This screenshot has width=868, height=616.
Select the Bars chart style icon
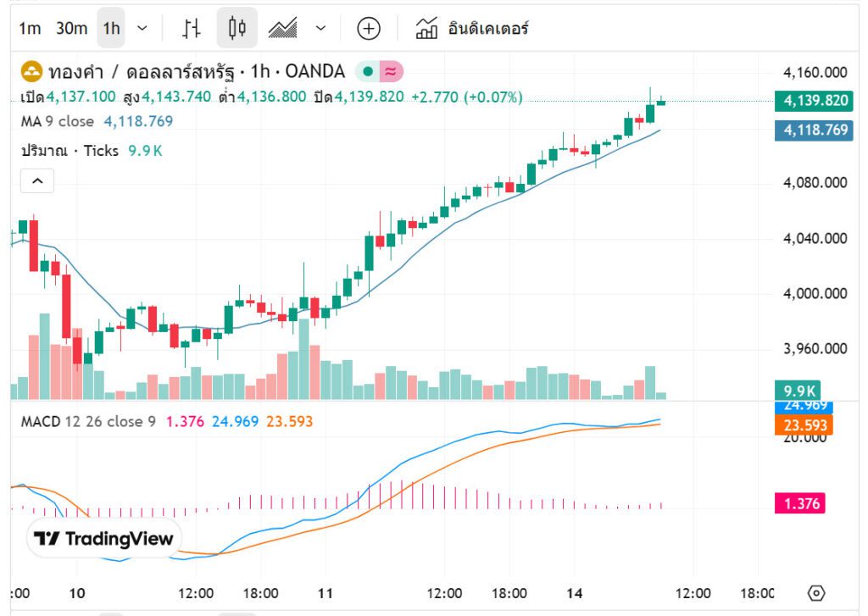click(x=192, y=29)
